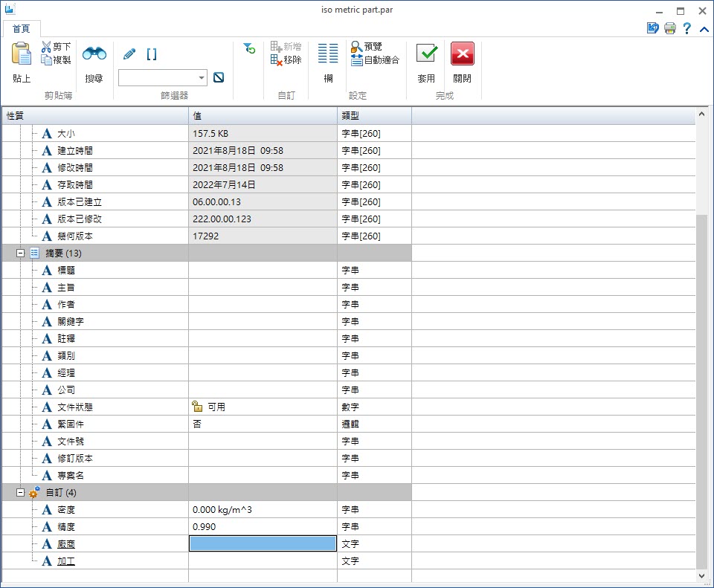
Task: Click the 欄 columns icon
Action: pyautogui.click(x=328, y=54)
